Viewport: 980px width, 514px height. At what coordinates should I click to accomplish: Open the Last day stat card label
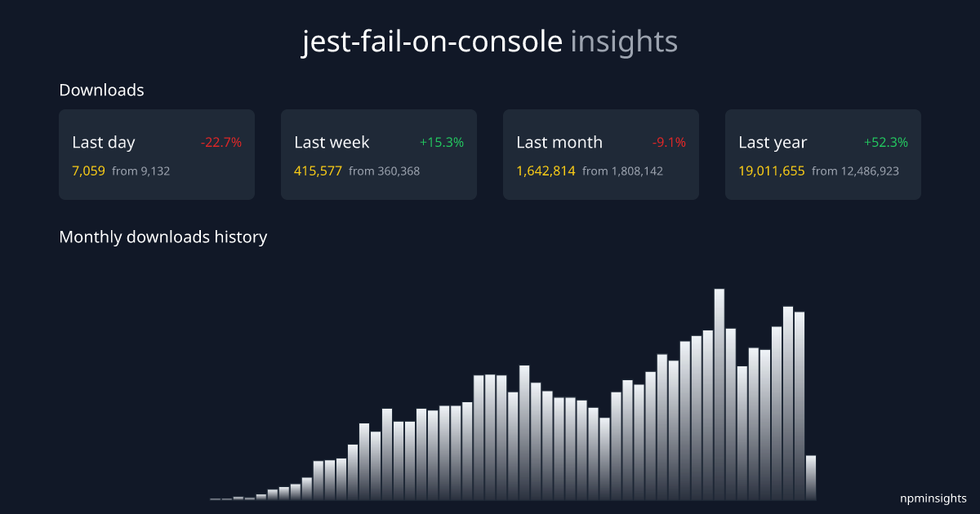click(104, 143)
